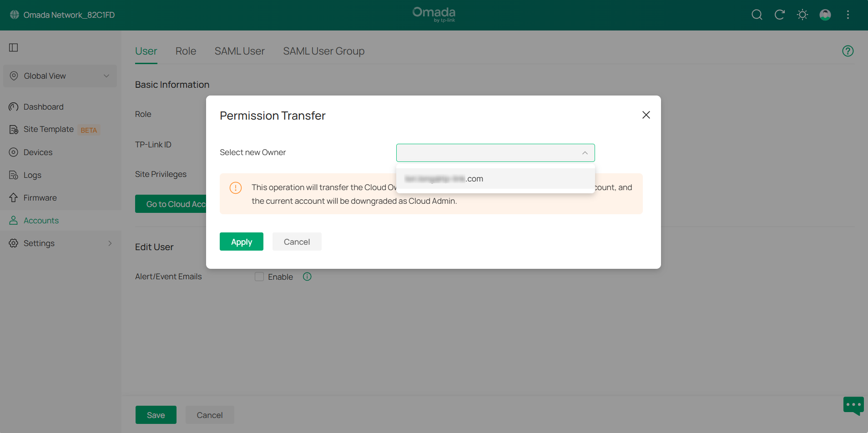The height and width of the screenshot is (433, 868).
Task: Switch to the Role tab
Action: click(186, 51)
